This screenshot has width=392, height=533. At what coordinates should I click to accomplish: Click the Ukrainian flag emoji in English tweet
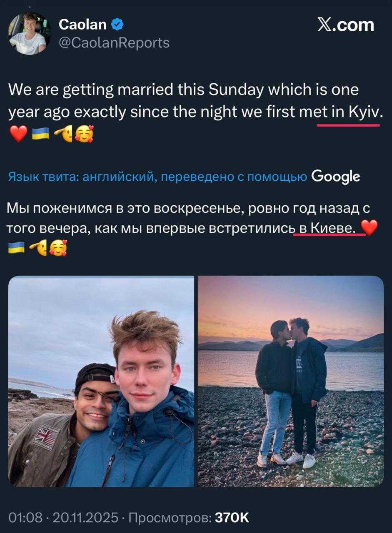[x=40, y=134]
